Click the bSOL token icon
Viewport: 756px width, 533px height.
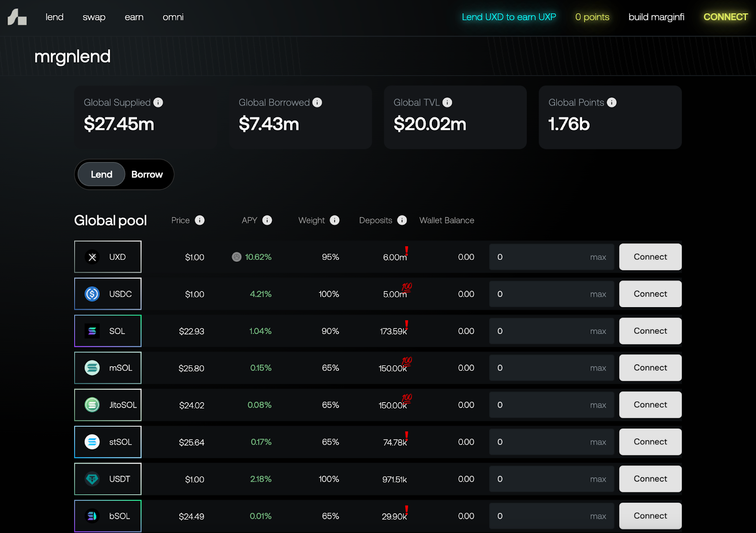click(x=92, y=516)
